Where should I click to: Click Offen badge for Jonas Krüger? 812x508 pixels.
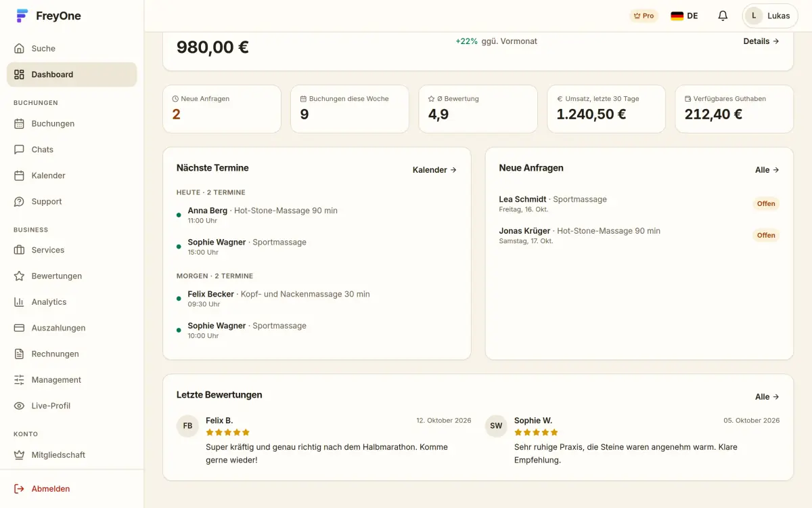pyautogui.click(x=766, y=236)
